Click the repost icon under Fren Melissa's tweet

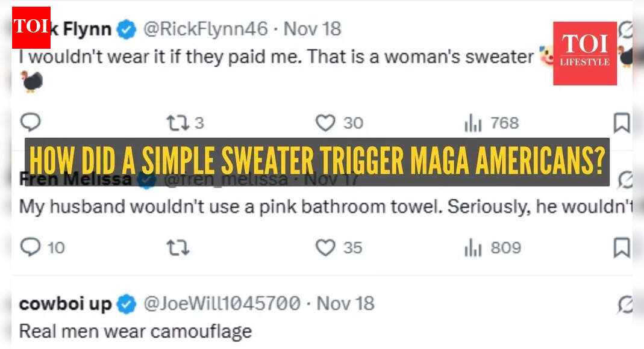pyautogui.click(x=178, y=247)
